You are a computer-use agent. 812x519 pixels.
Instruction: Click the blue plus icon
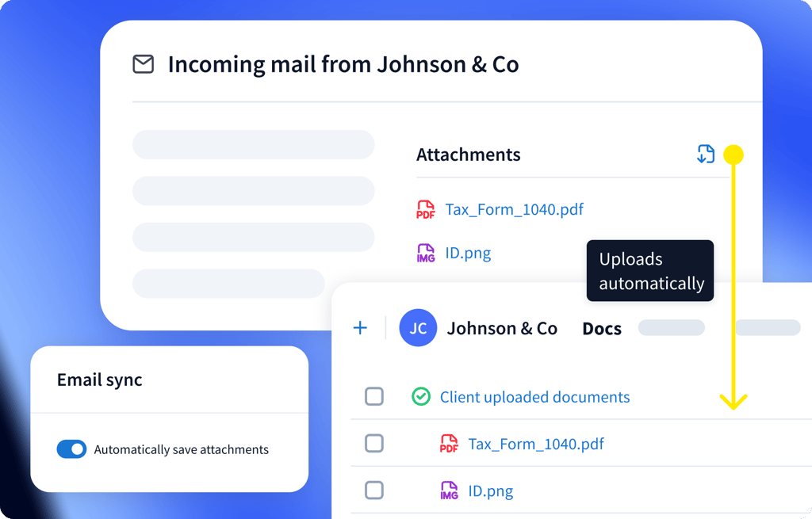360,328
